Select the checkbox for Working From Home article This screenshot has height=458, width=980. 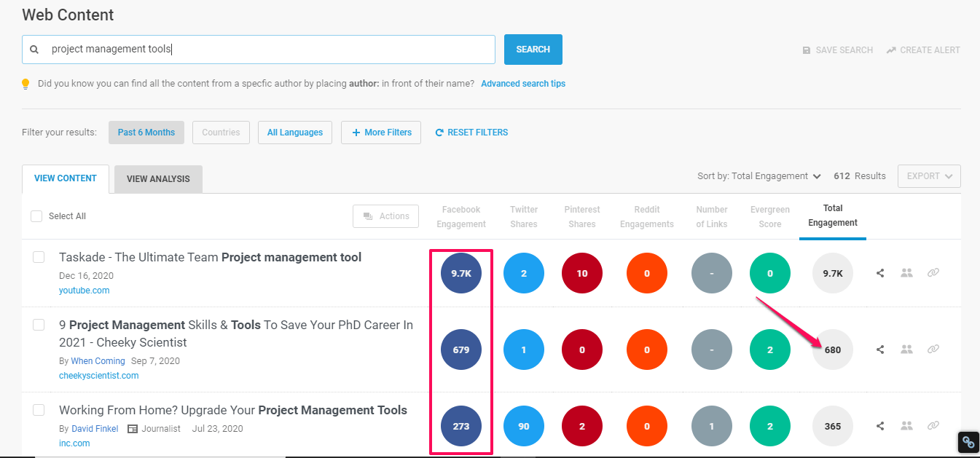pyautogui.click(x=39, y=410)
